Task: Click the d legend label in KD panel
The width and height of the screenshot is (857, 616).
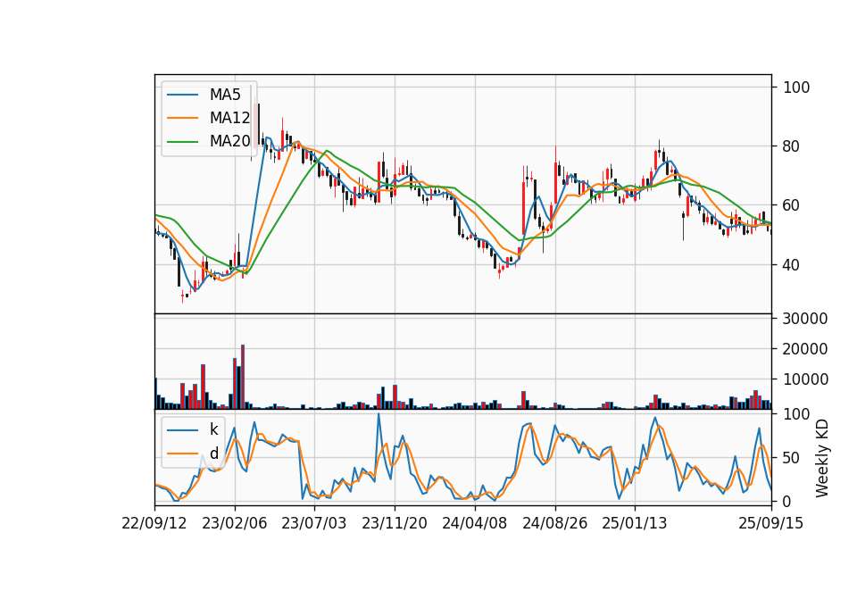Action: [x=213, y=454]
